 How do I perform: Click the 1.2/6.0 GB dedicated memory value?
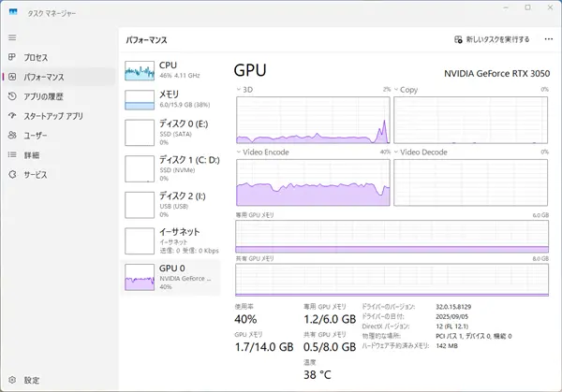330,319
